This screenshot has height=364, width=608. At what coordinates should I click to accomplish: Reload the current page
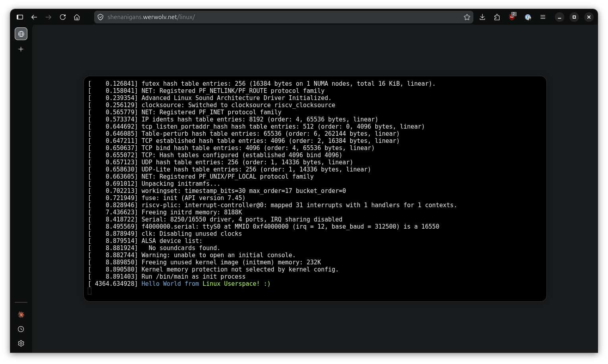(63, 17)
